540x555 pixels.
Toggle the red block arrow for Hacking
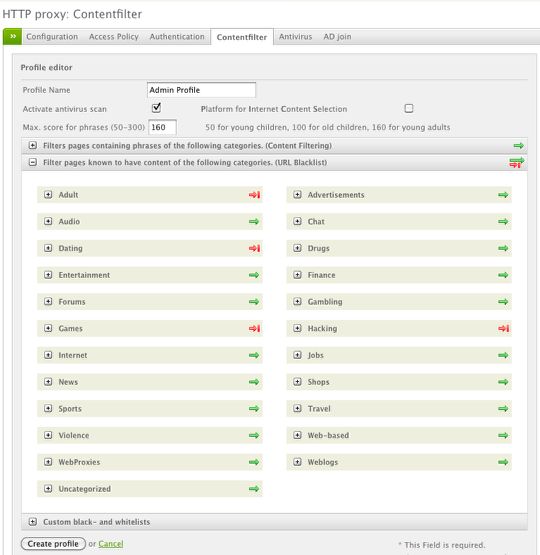tap(504, 328)
